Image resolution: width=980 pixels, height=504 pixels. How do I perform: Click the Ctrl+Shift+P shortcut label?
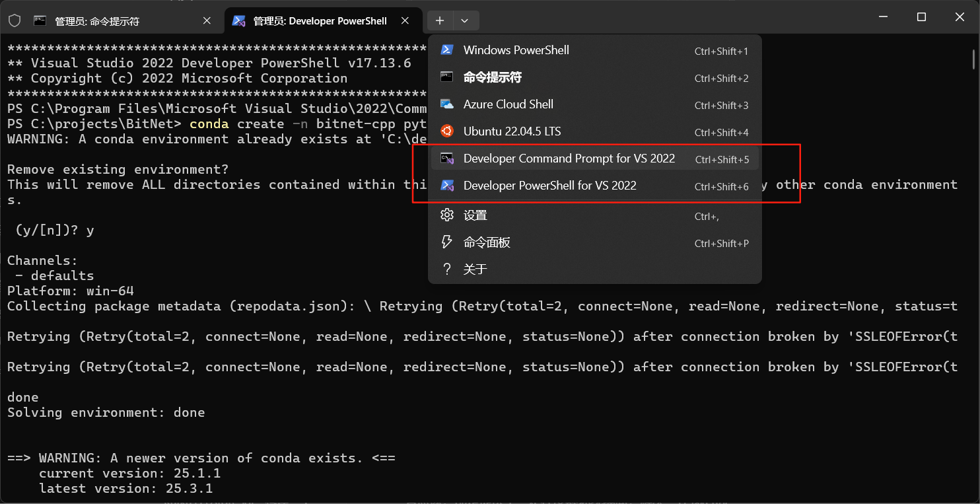click(x=721, y=244)
